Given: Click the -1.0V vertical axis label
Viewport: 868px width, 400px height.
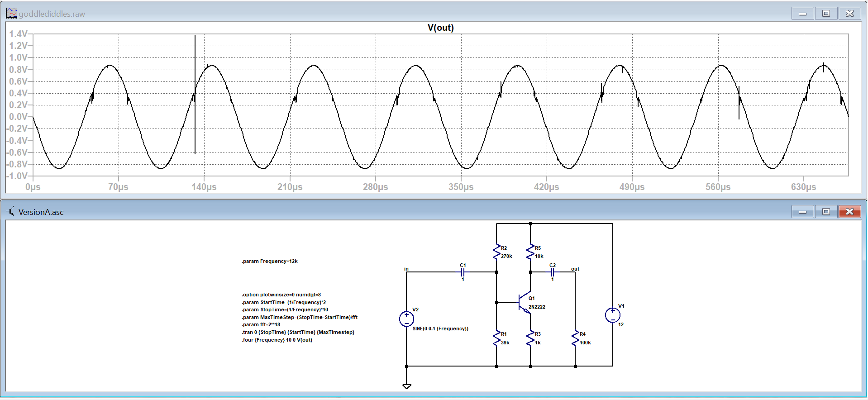Looking at the screenshot, I should tap(17, 176).
